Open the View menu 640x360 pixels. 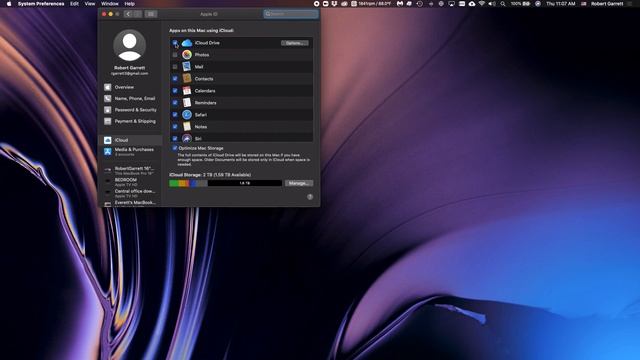pos(90,4)
